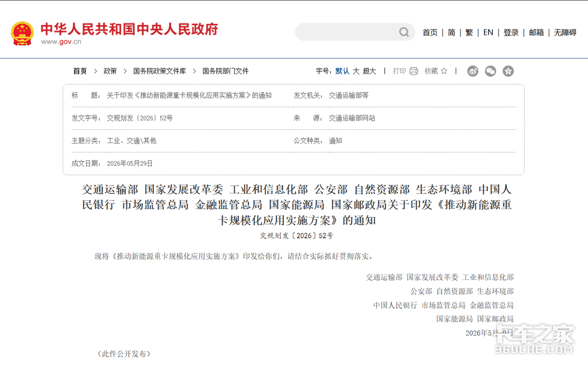Open 国务院部门文件 breadcrumb link
This screenshot has height=366, width=588.
pyautogui.click(x=226, y=71)
